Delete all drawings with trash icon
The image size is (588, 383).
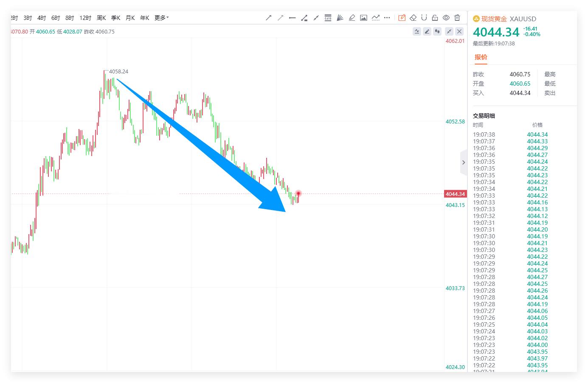pos(457,18)
